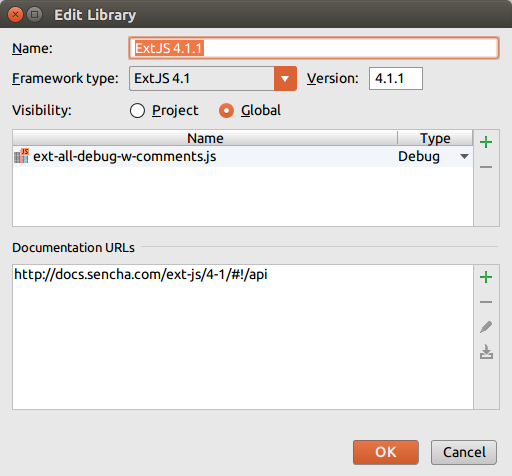Click the Name input field
Image resolution: width=512 pixels, height=476 pixels.
pyautogui.click(x=314, y=48)
